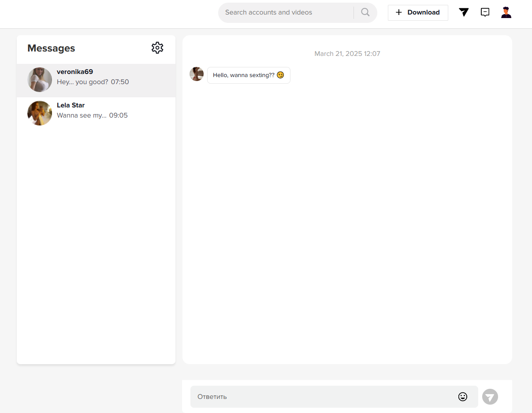Screen dimensions: 532x413
Task: Open Messages settings gear
Action: coord(157,48)
